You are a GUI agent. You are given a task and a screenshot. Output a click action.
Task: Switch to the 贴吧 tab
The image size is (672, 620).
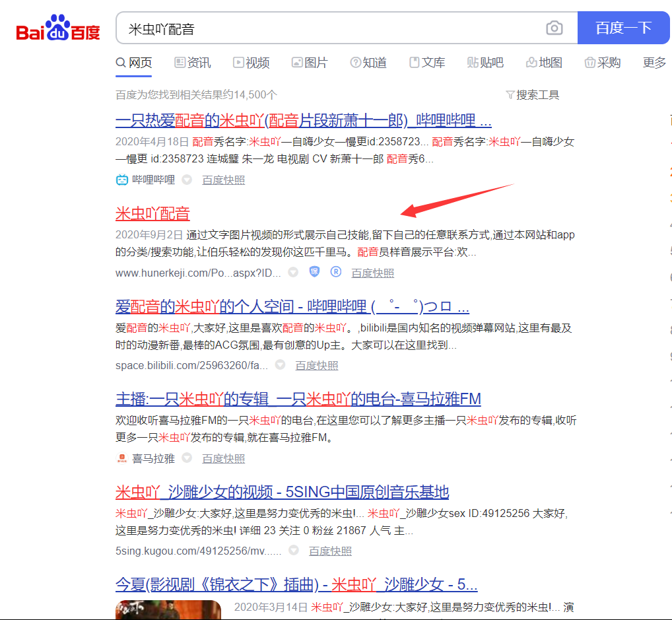pos(486,63)
